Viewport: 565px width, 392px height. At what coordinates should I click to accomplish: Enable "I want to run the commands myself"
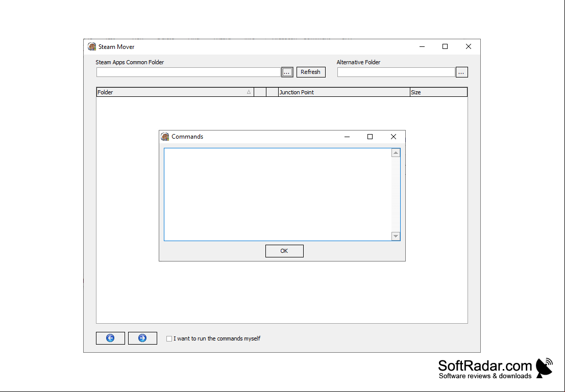pos(169,338)
